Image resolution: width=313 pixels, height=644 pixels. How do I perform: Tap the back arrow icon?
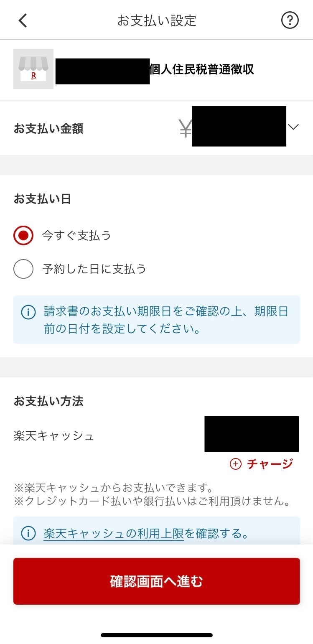pyautogui.click(x=23, y=20)
